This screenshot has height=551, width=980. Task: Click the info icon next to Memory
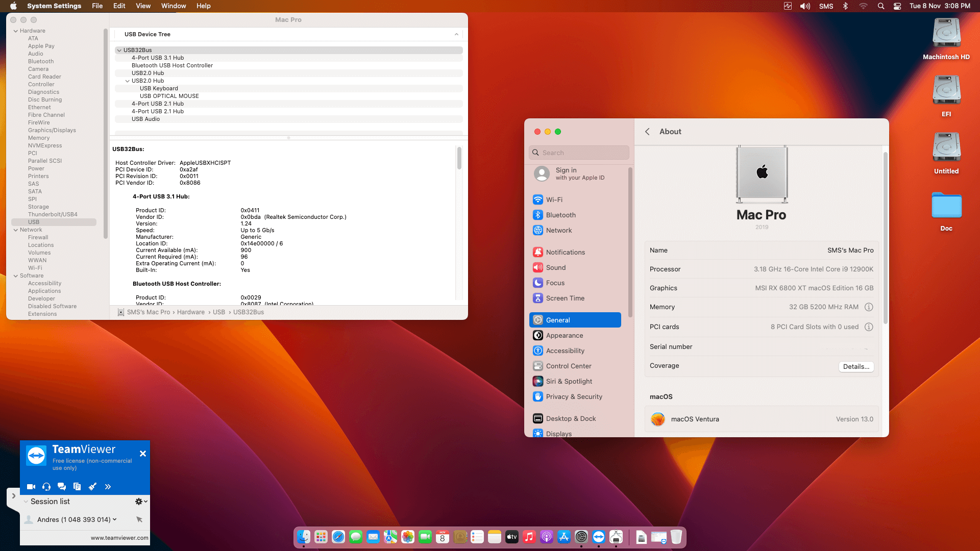pos(869,307)
